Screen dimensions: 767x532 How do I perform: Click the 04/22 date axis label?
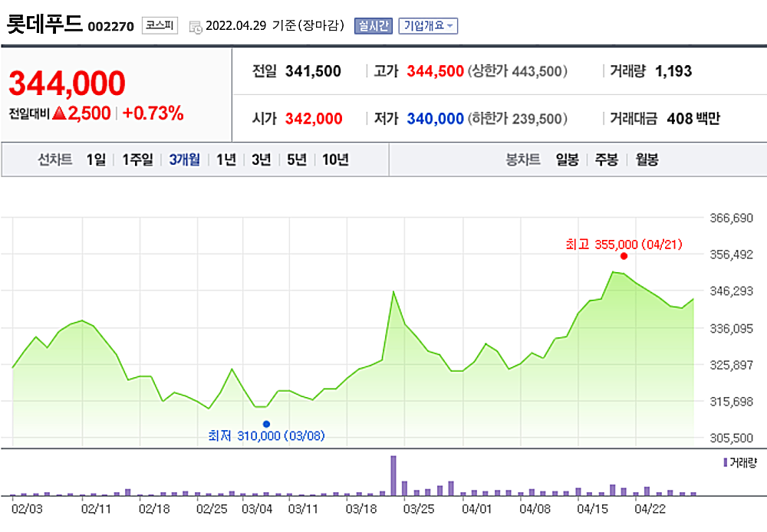[x=650, y=509]
